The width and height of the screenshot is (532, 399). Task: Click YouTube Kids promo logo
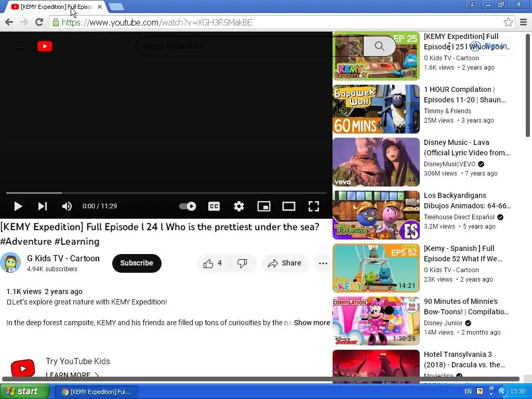tap(23, 368)
